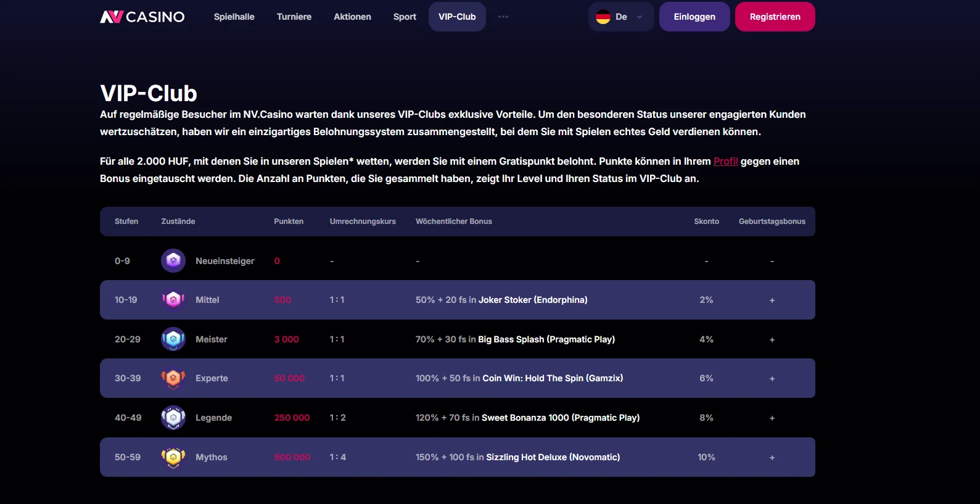
Task: Open the three-dots more menu
Action: (503, 17)
